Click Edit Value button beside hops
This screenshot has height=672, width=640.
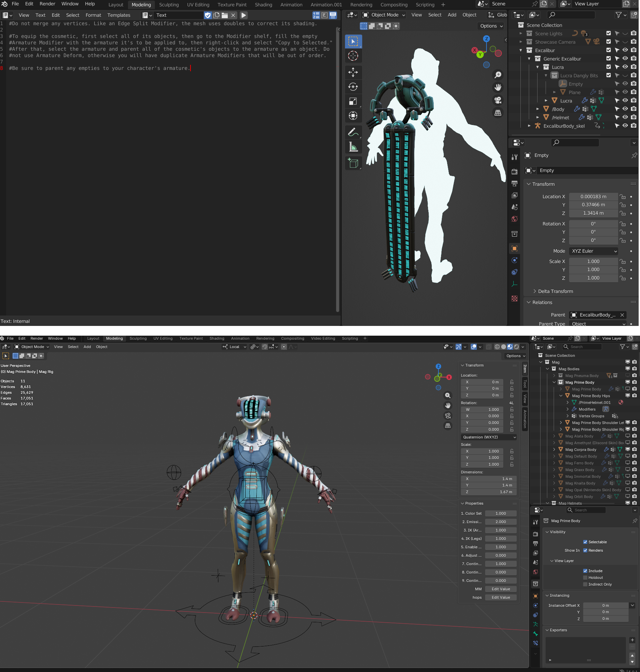501,597
